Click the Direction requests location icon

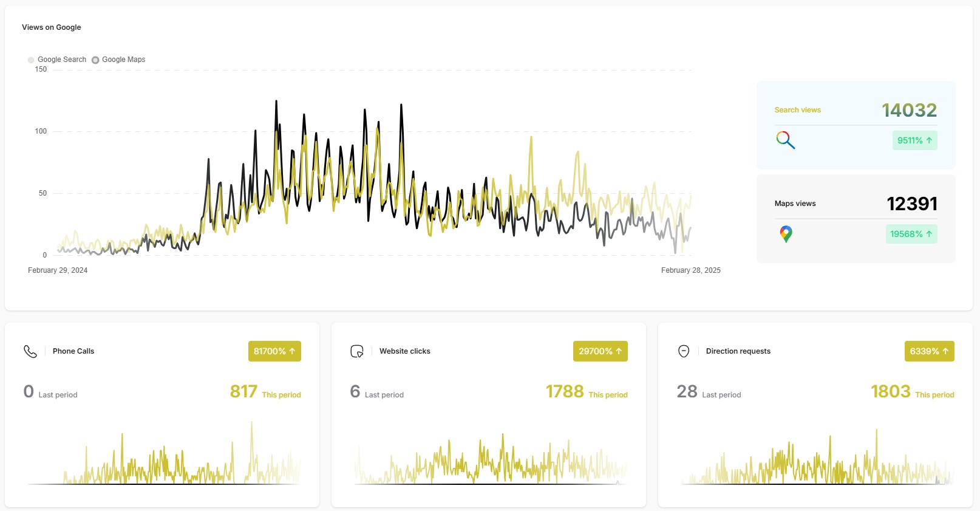(684, 351)
